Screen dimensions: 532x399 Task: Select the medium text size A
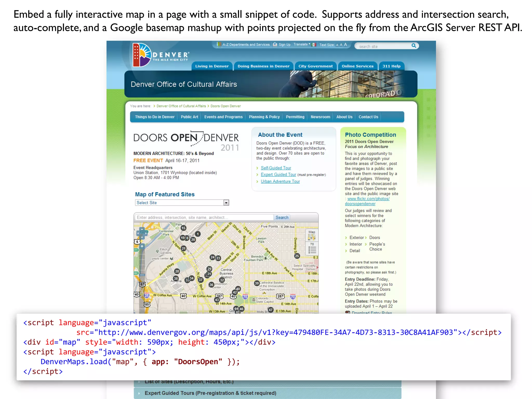[341, 45]
